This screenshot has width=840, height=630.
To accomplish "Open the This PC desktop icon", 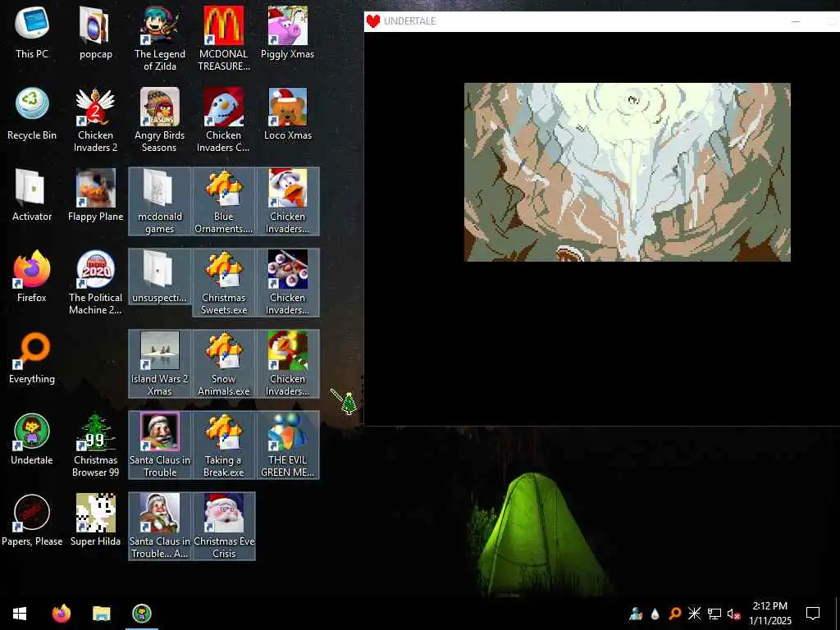I will point(32,32).
